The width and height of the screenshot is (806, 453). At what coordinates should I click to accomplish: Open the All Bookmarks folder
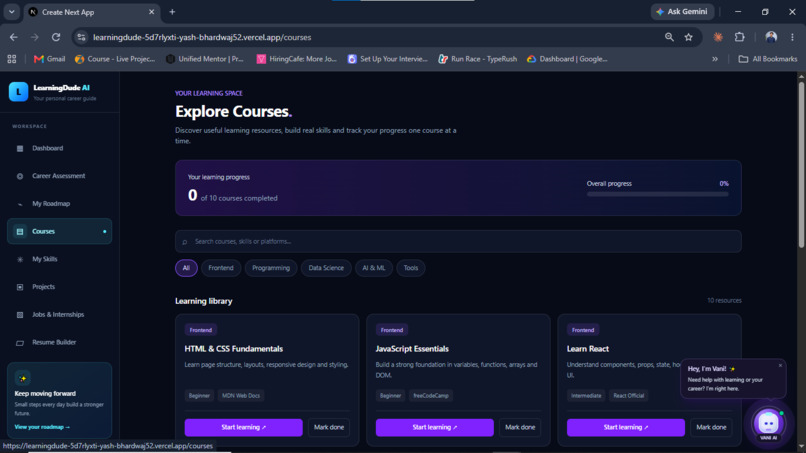pyautogui.click(x=768, y=59)
